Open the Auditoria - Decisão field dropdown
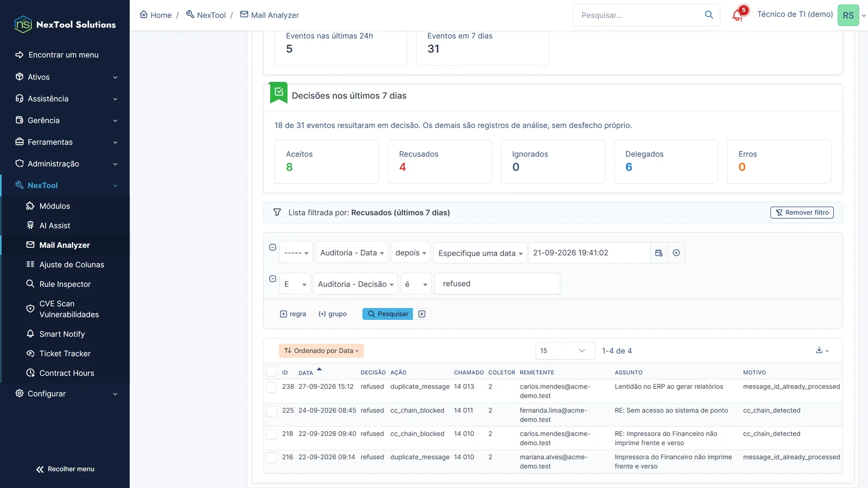Viewport: 868px width, 488px height. point(355,284)
